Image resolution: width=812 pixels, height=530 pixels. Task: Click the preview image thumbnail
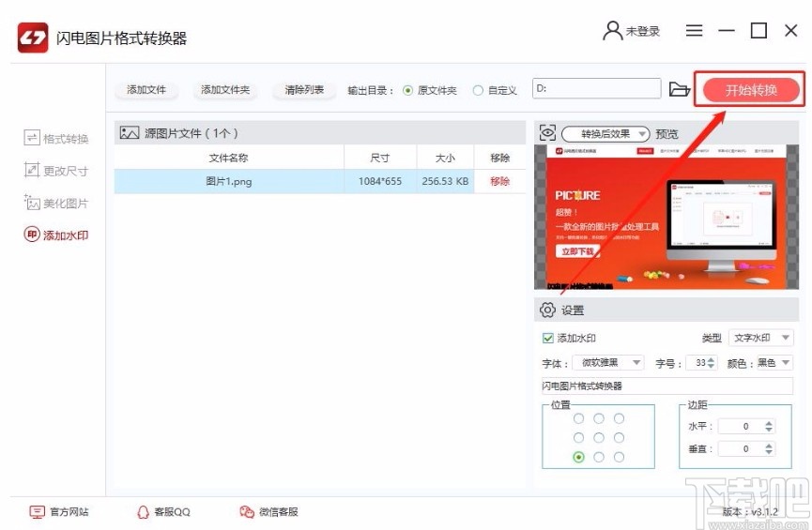click(666, 217)
